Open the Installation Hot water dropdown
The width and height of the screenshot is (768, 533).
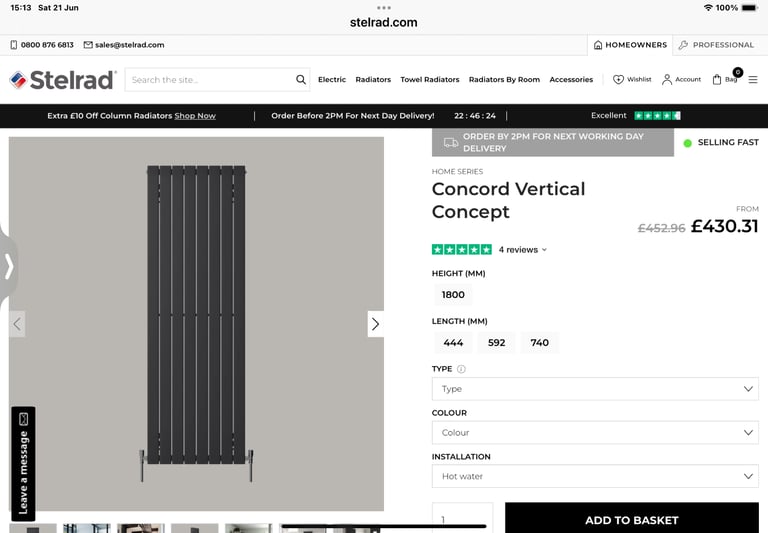click(x=595, y=476)
